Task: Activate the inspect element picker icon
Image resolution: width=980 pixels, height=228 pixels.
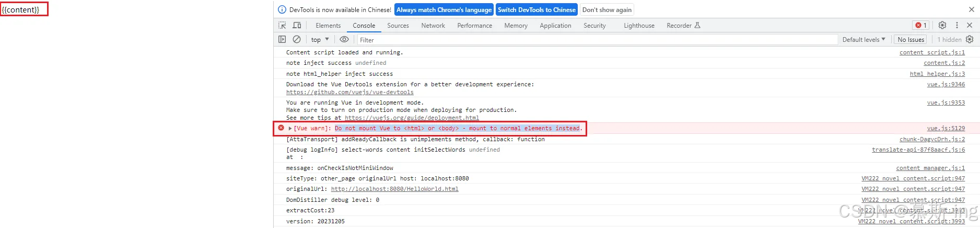Action: pos(282,25)
